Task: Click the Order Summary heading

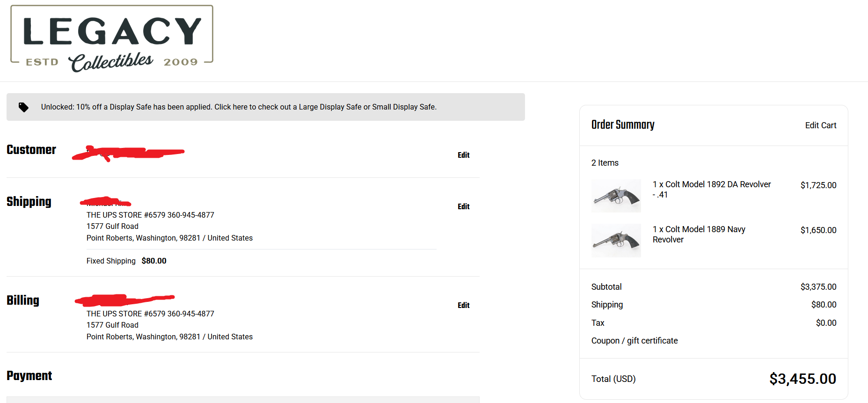Action: pos(622,125)
